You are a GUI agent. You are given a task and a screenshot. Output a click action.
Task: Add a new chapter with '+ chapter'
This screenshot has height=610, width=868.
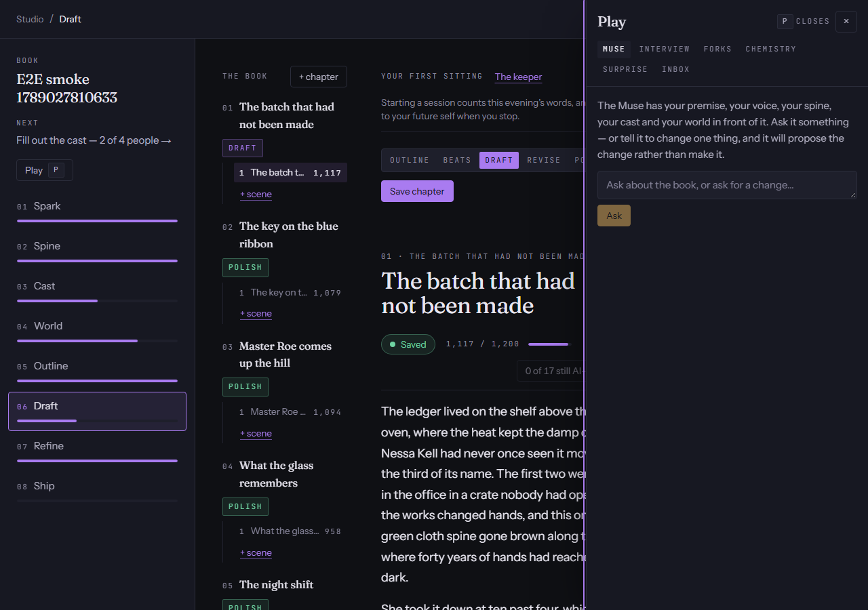319,77
